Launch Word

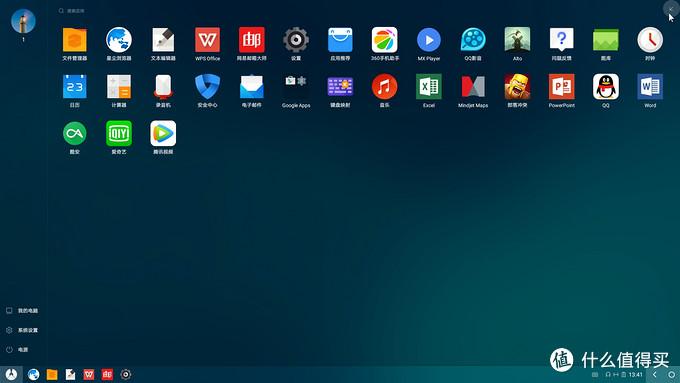point(650,87)
